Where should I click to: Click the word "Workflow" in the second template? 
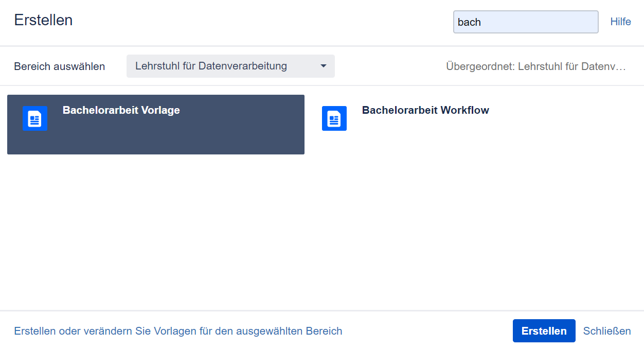pyautogui.click(x=464, y=110)
